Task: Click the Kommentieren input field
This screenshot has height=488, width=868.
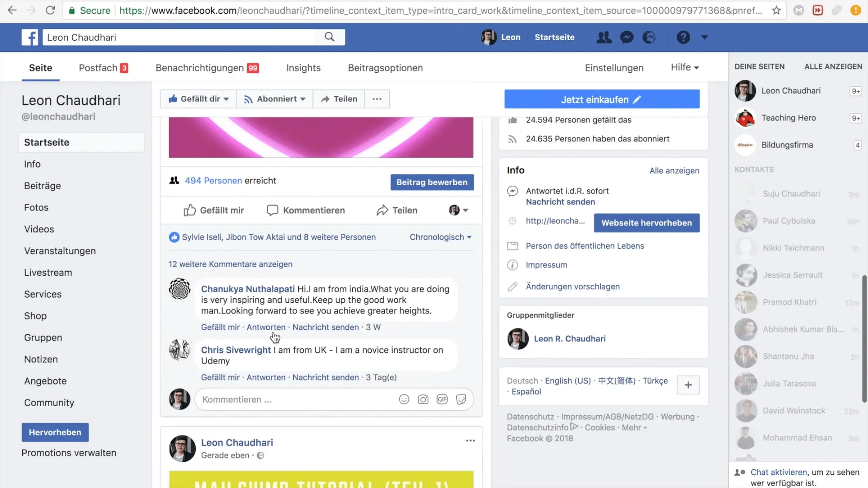Action: click(295, 399)
